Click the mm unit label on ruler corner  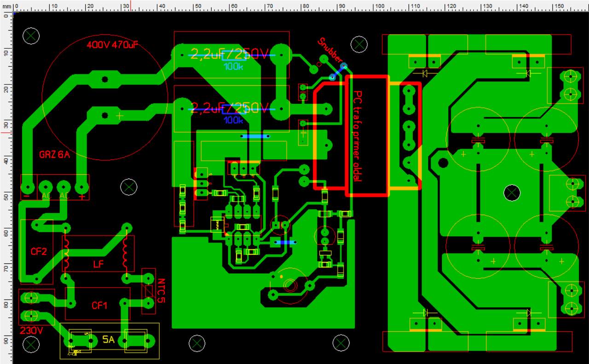pyautogui.click(x=6, y=6)
